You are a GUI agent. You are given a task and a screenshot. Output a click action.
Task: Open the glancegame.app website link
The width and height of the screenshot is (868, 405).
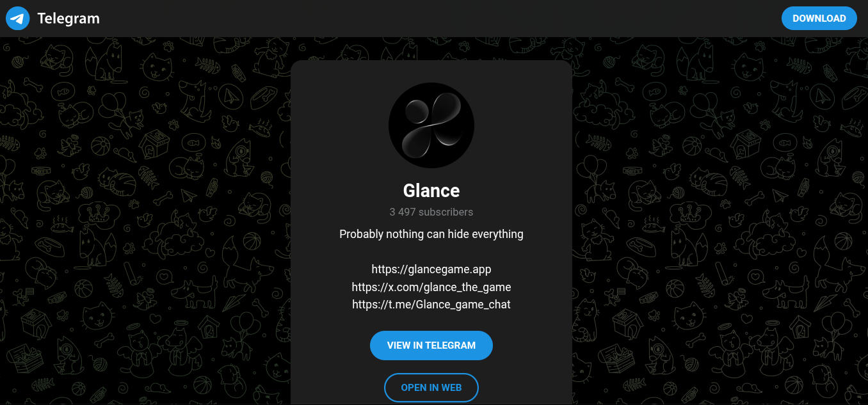(x=431, y=269)
